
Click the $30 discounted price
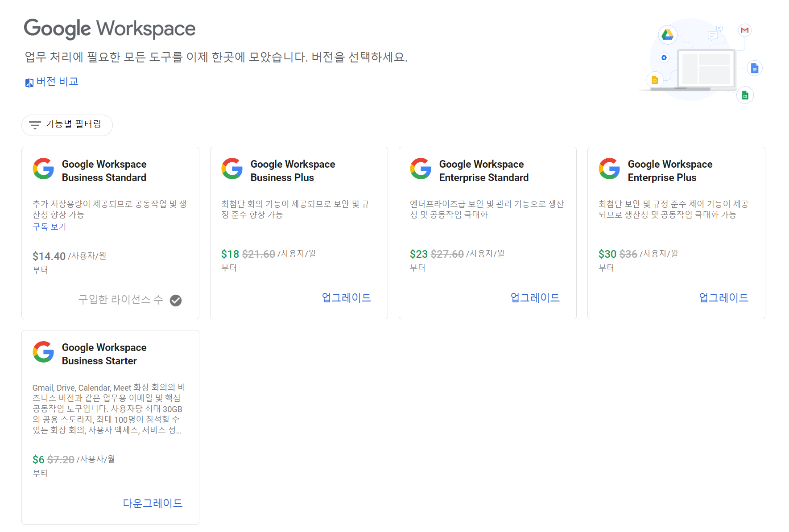coord(607,254)
